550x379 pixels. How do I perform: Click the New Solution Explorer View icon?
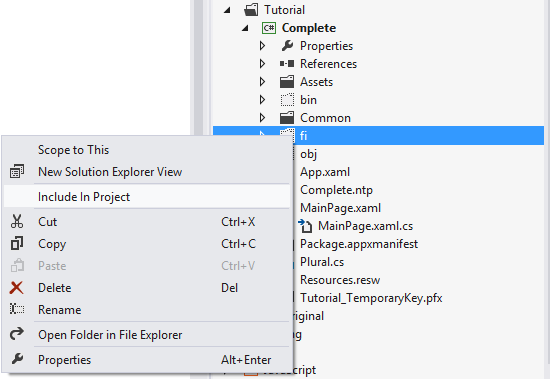coord(17,172)
